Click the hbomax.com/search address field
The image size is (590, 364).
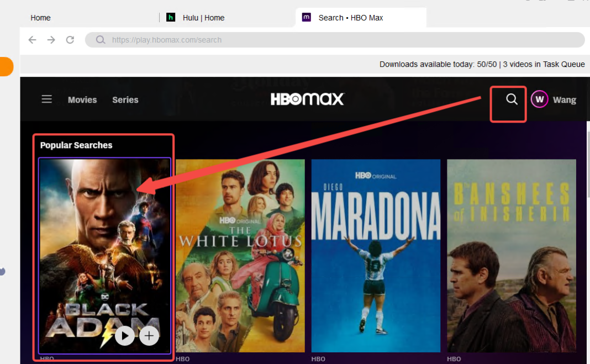335,40
